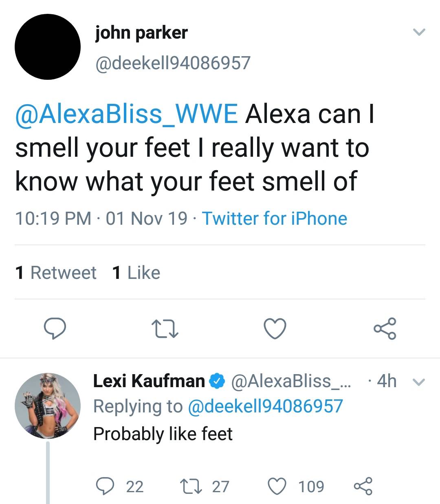Reply to john parker's tweet
440x504 pixels.
(x=55, y=329)
